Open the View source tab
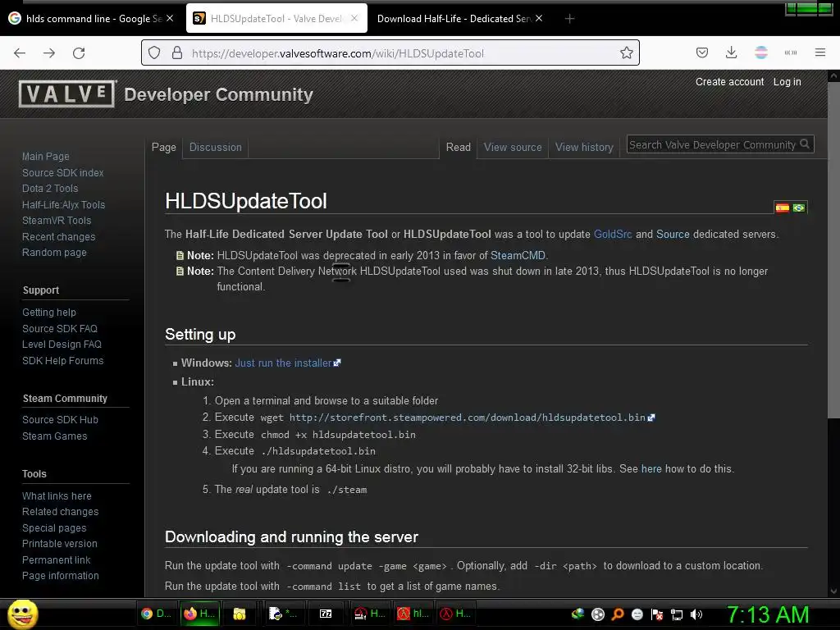 coord(513,148)
